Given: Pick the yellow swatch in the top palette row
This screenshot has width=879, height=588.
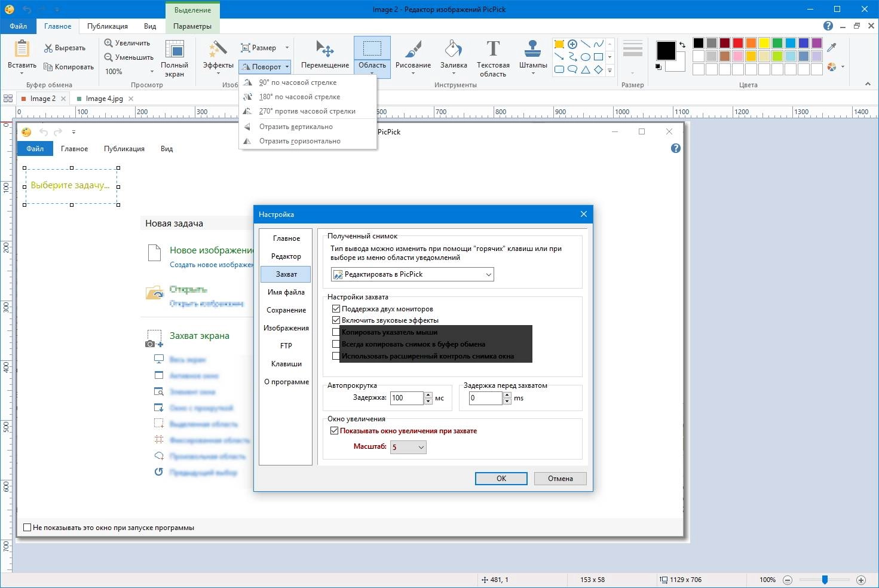Looking at the screenshot, I should pyautogui.click(x=764, y=43).
